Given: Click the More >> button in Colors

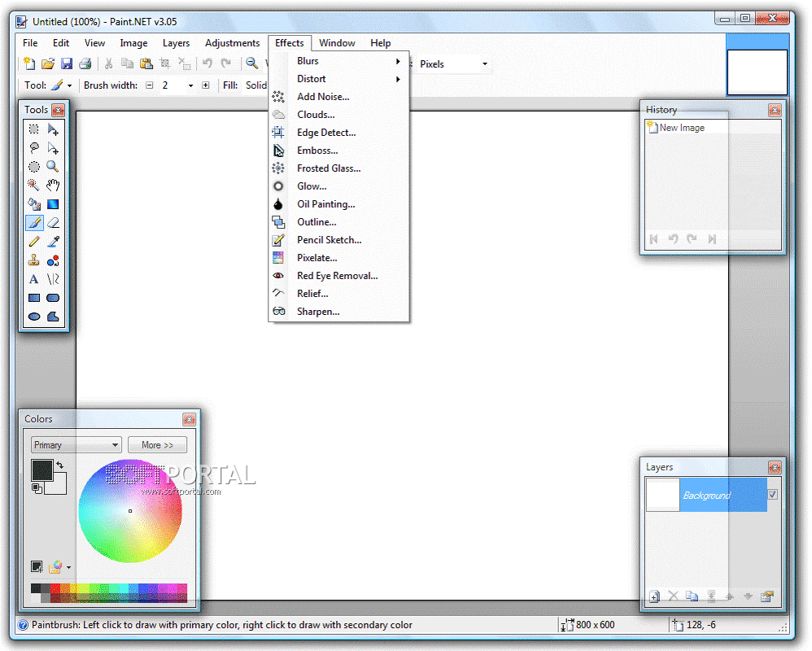Looking at the screenshot, I should (x=157, y=445).
